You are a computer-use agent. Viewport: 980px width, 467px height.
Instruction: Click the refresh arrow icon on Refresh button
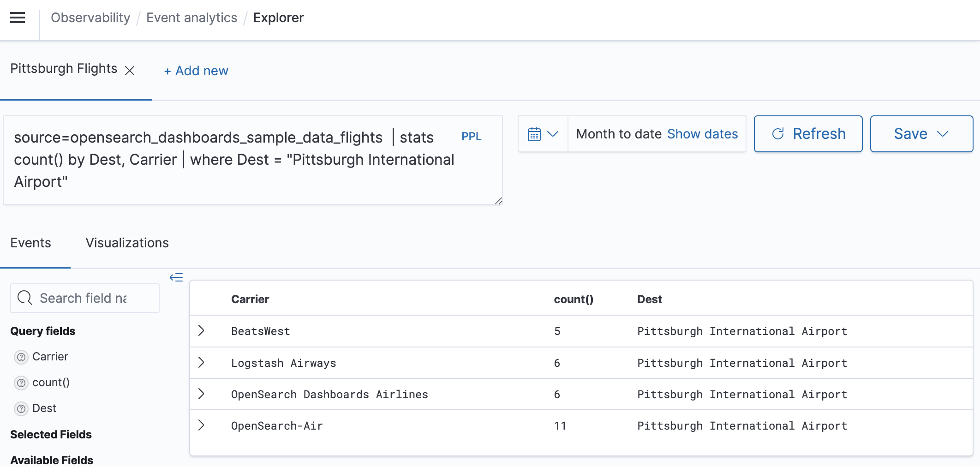click(x=778, y=134)
